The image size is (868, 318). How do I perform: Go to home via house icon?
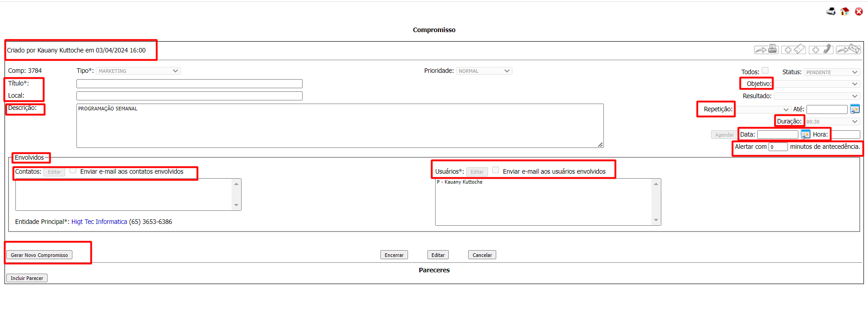tap(844, 11)
